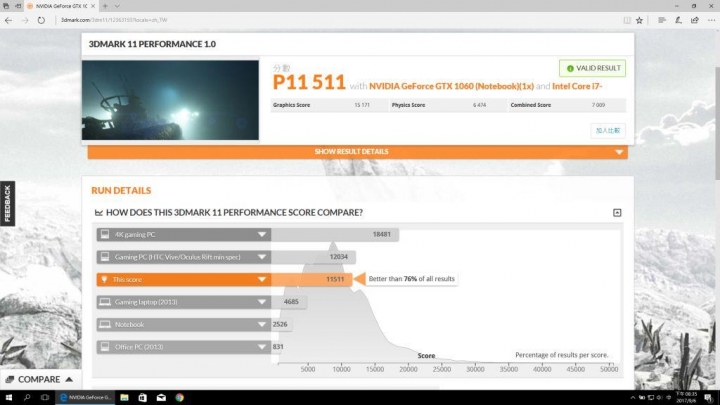Screen dimensions: 720x405
Task: Launch Chrome from the taskbar
Action: tap(180, 398)
